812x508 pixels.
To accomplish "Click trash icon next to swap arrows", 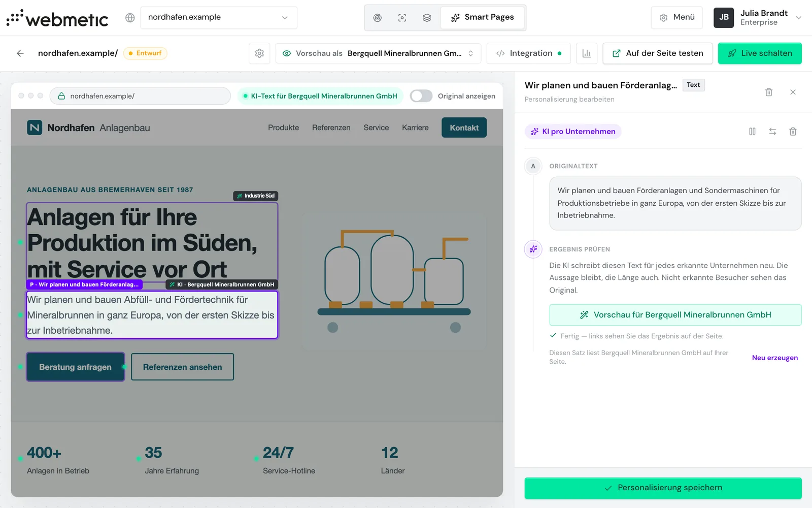I will tap(793, 132).
